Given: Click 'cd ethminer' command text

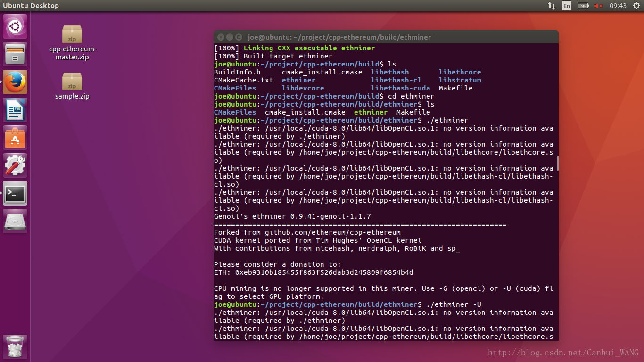Looking at the screenshot, I should [x=411, y=96].
